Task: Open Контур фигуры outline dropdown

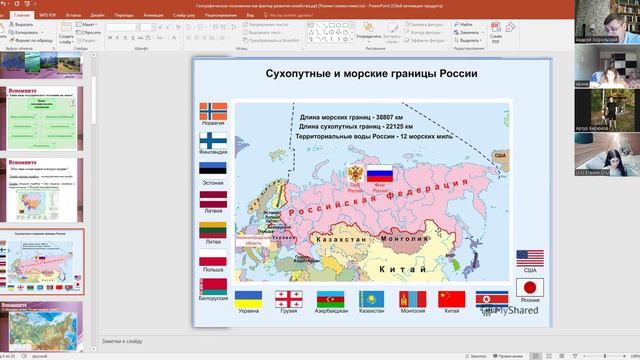Action: 424,32
